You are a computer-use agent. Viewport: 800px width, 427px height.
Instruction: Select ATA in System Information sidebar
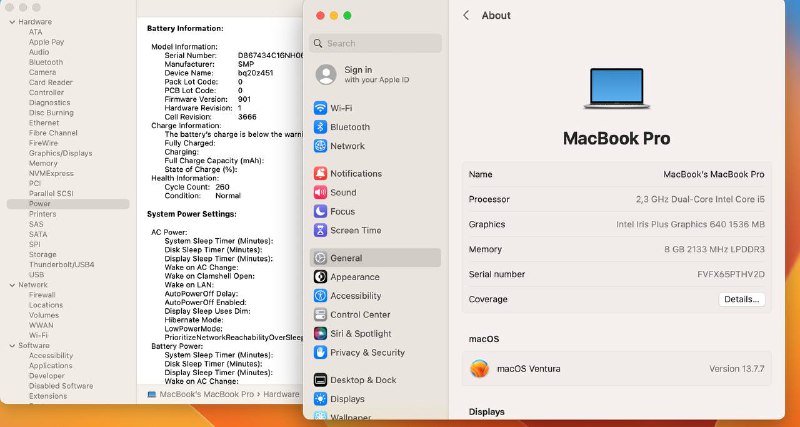(x=36, y=32)
